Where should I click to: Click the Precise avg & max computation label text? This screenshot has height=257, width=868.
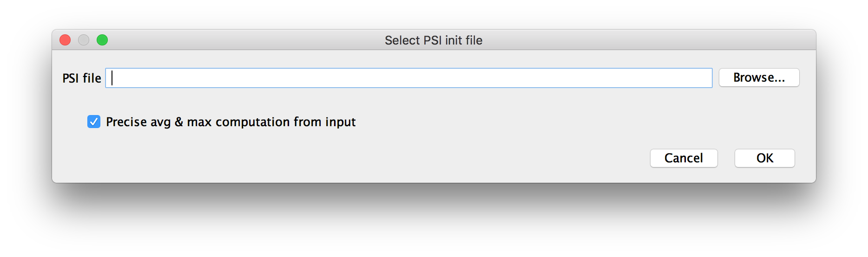click(230, 122)
